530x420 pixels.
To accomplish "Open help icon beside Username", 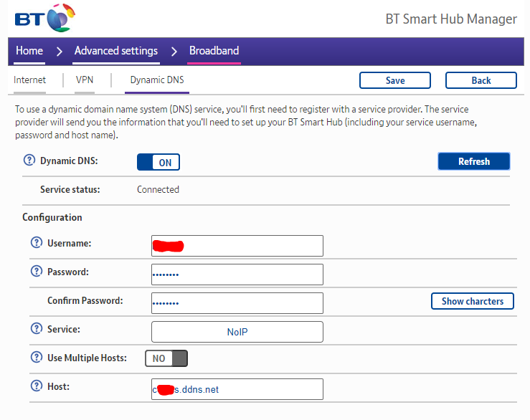I will click(37, 244).
